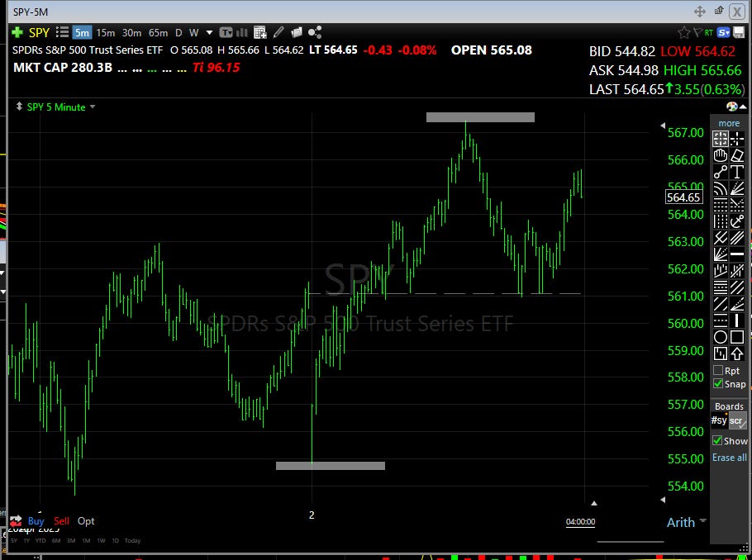
Task: Switch to the 65m timeframe
Action: (x=159, y=32)
